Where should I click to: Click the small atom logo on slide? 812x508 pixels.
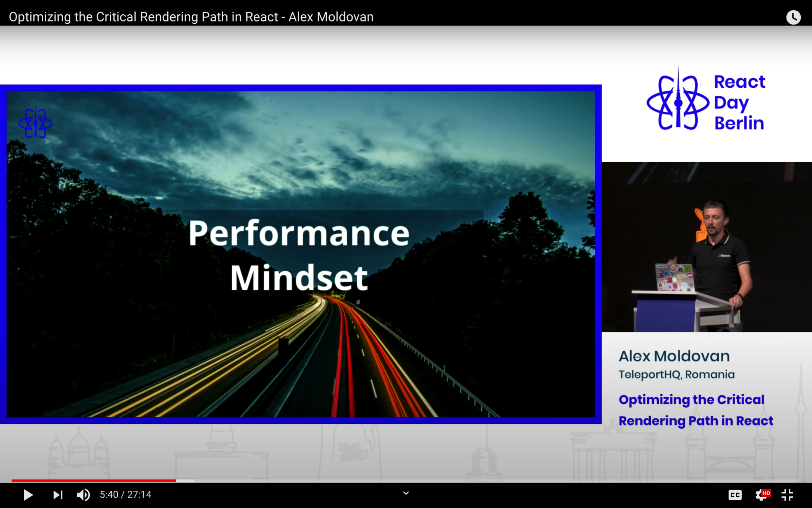pyautogui.click(x=35, y=123)
